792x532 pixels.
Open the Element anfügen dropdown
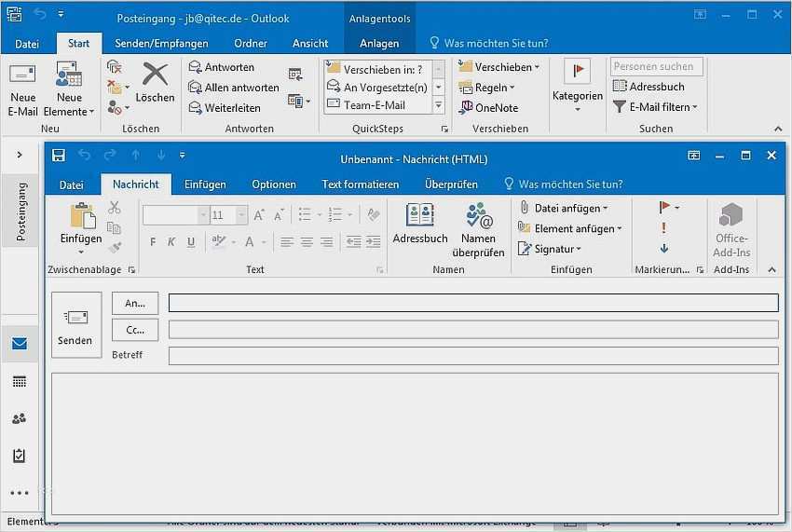pos(570,229)
